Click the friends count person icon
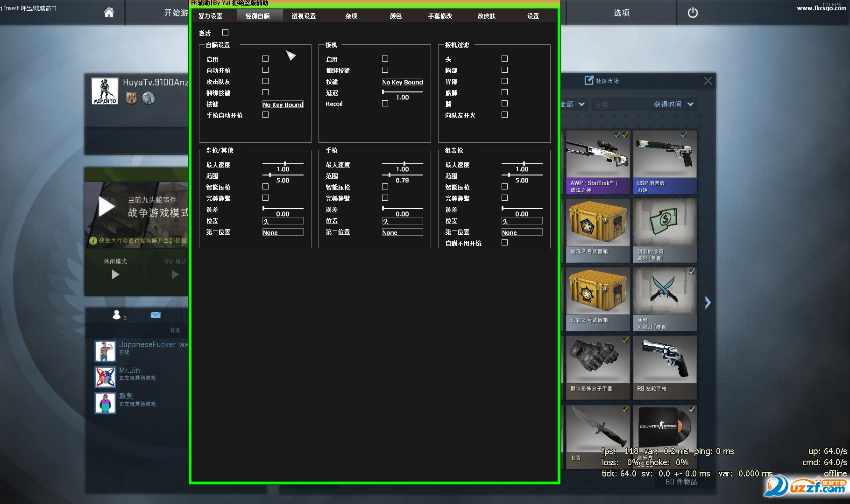This screenshot has width=850, height=504. [x=117, y=315]
